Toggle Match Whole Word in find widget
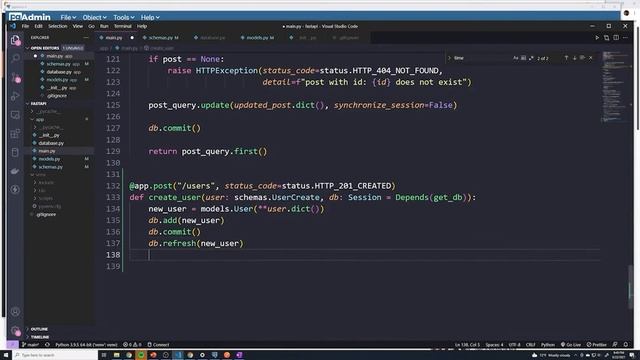Screen dimensions: 640x360 tap(523, 58)
